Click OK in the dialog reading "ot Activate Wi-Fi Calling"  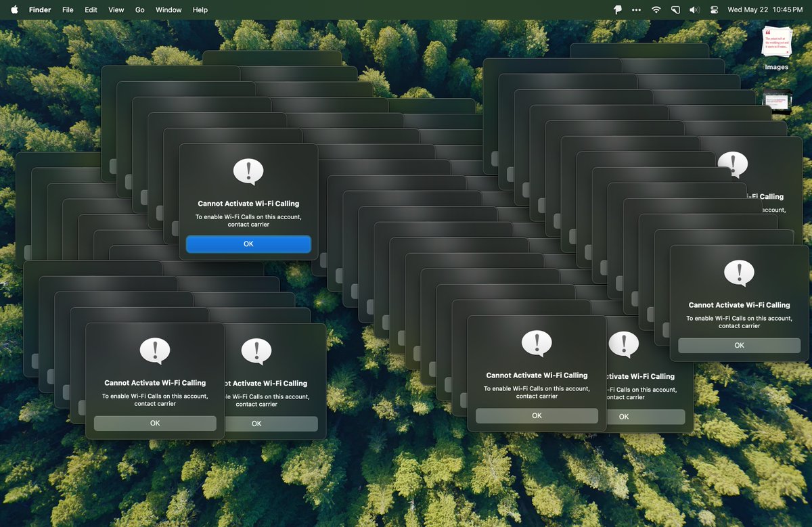pyautogui.click(x=271, y=423)
